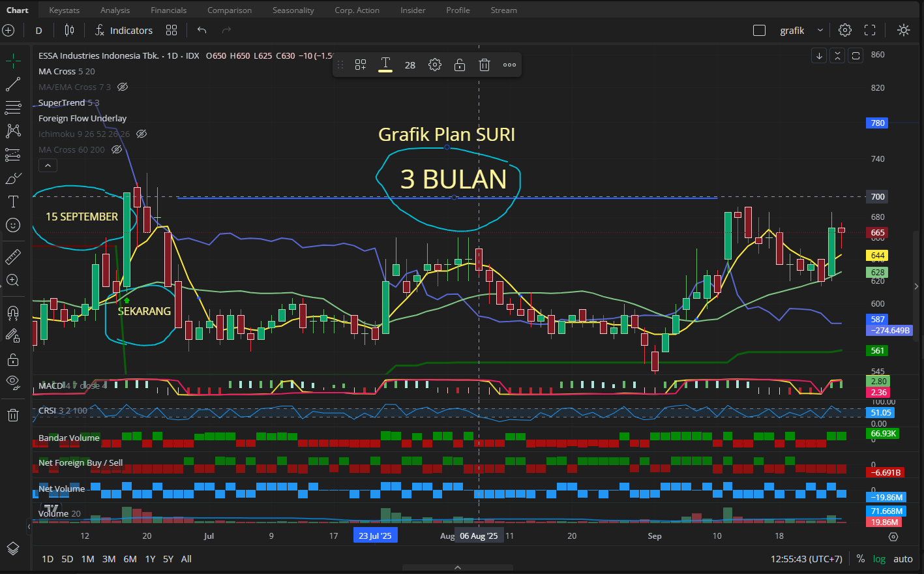Select the measure ruler tool
The height and width of the screenshot is (574, 924).
point(13,256)
